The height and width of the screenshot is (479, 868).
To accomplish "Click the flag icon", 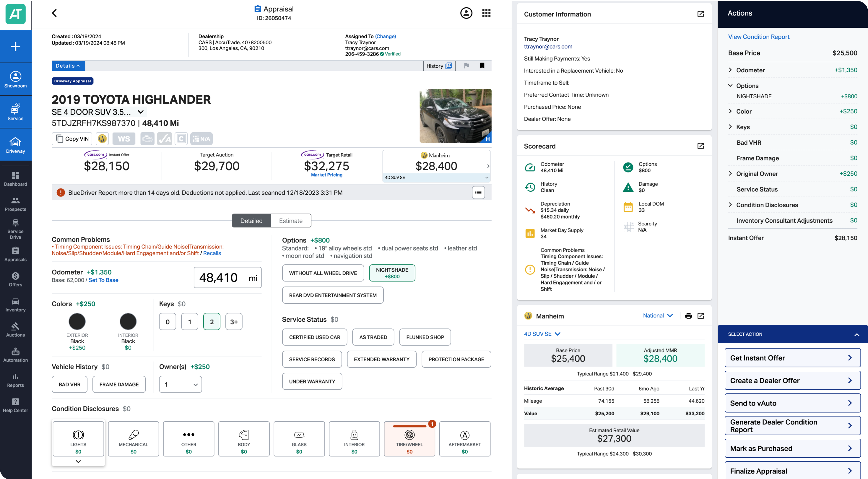I will pos(466,66).
